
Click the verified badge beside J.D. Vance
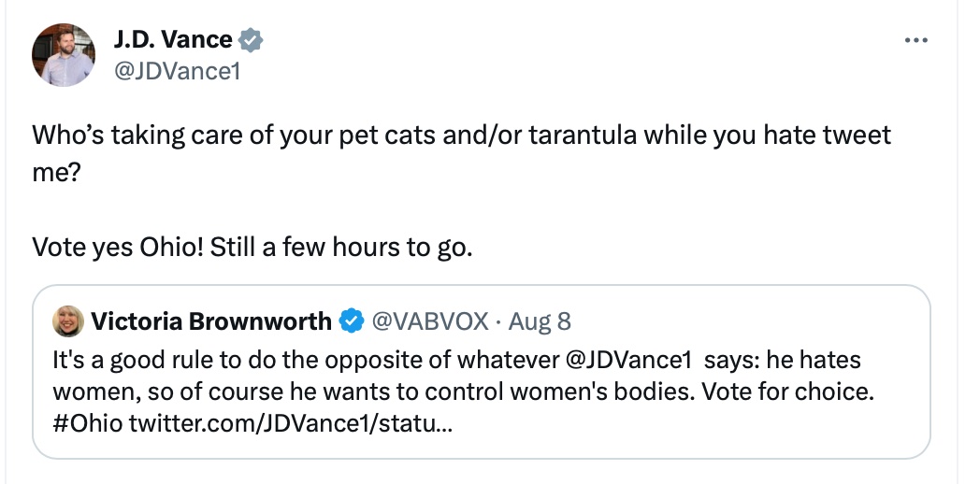(x=252, y=40)
